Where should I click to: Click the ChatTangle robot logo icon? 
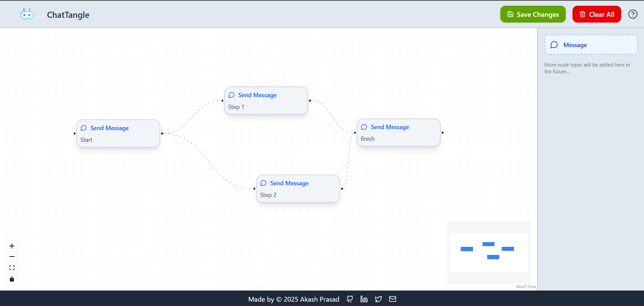click(x=27, y=14)
